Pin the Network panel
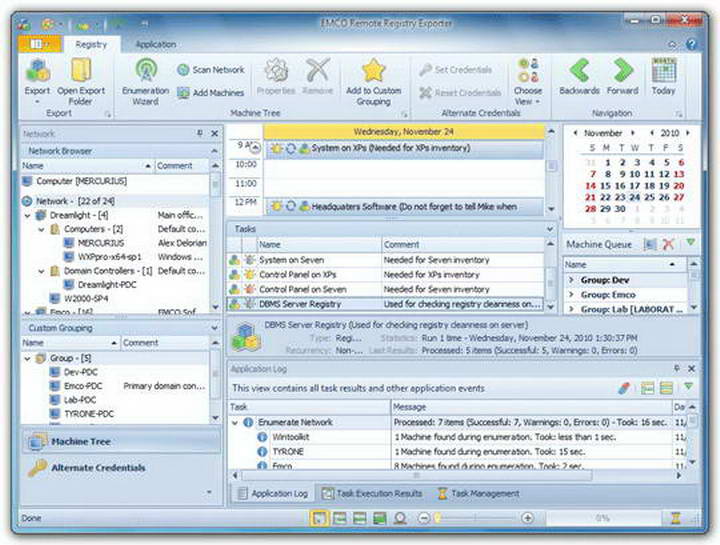720x545 pixels. (200, 133)
